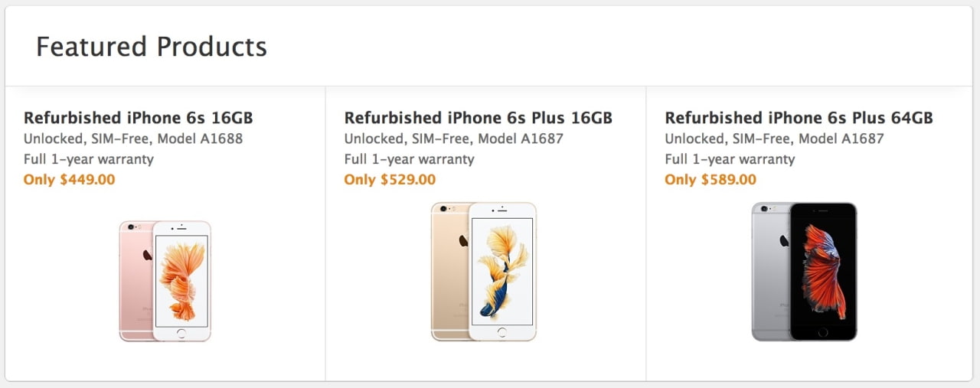Click the orange fish screen on rose gold iPhone
The image size is (980, 388).
pos(181,281)
